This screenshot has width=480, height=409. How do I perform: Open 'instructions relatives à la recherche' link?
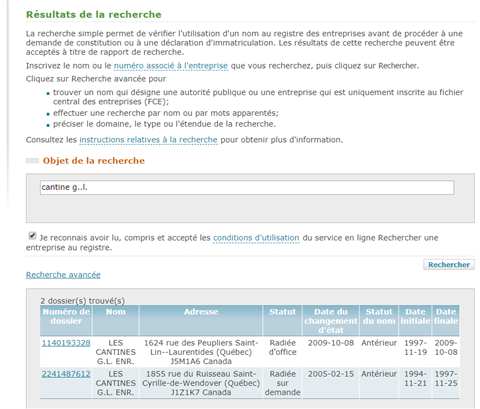[148, 140]
